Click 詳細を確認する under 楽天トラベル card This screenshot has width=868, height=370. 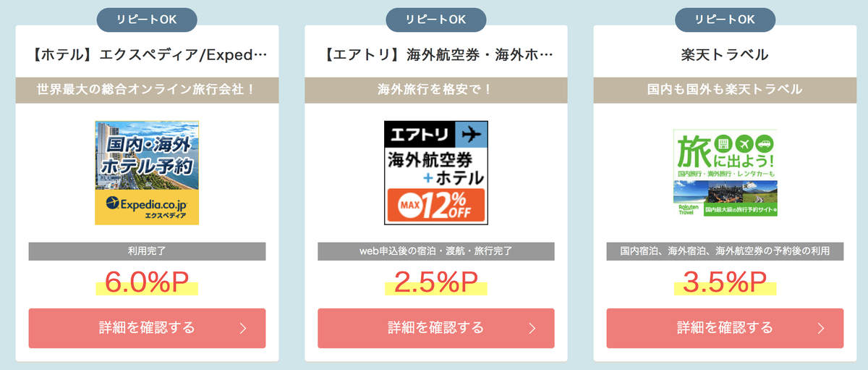[725, 328]
